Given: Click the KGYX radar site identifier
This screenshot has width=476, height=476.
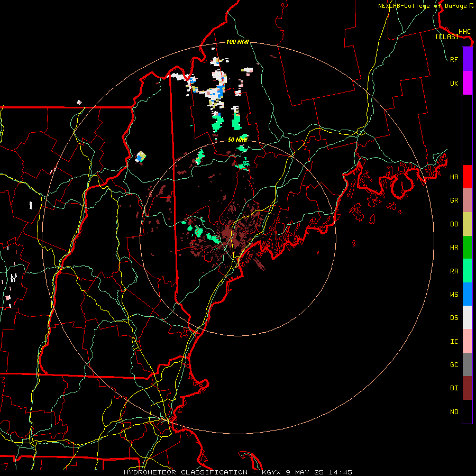Looking at the screenshot, I should [271, 472].
